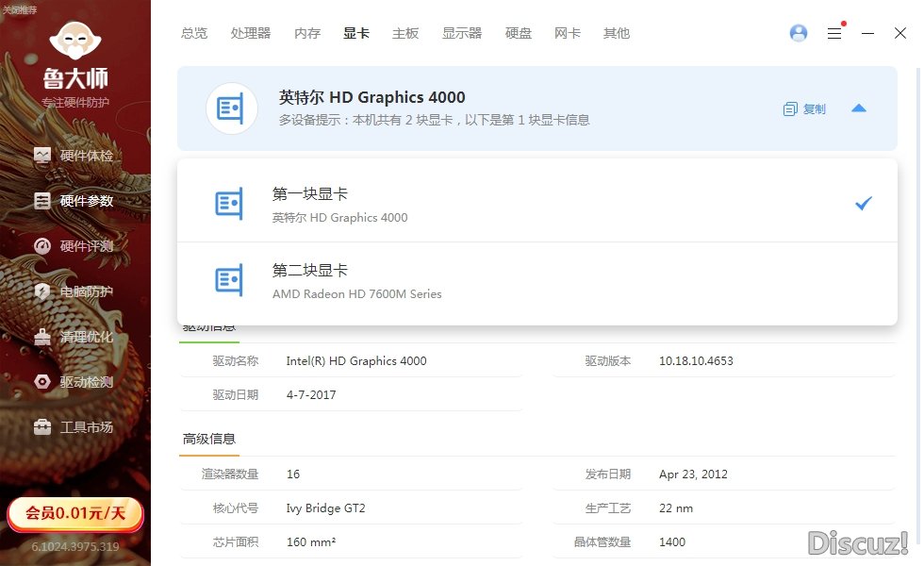Click process value 22 nm
The height and width of the screenshot is (566, 924).
(676, 508)
